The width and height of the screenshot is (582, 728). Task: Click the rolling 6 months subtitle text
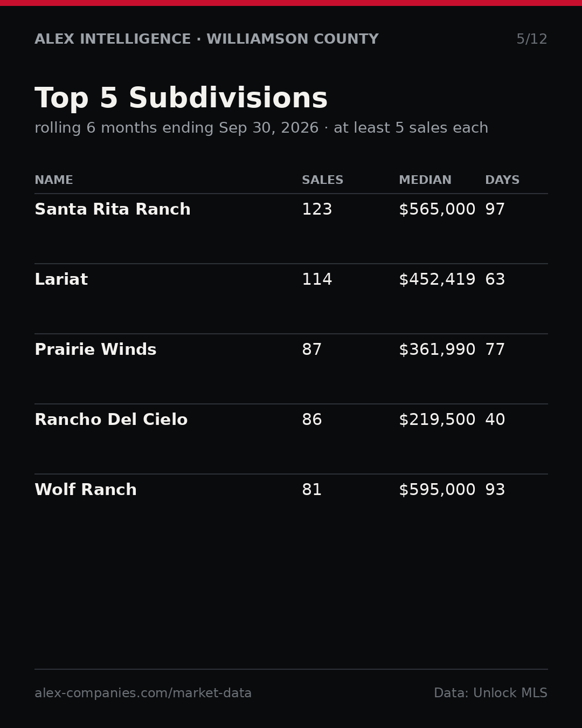point(261,128)
